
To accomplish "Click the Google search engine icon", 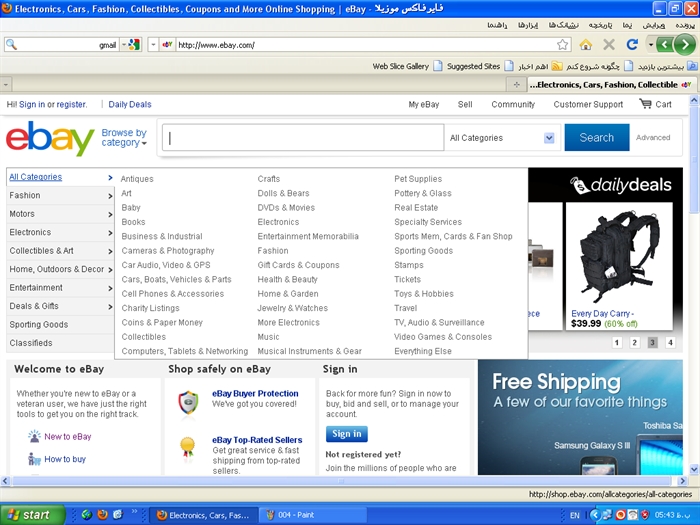I will (133, 45).
